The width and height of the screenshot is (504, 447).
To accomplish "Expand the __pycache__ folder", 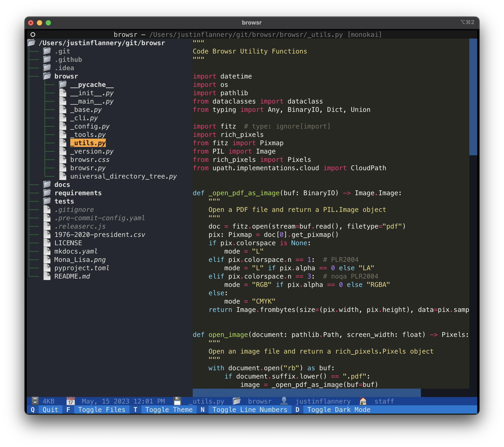I will click(x=92, y=84).
